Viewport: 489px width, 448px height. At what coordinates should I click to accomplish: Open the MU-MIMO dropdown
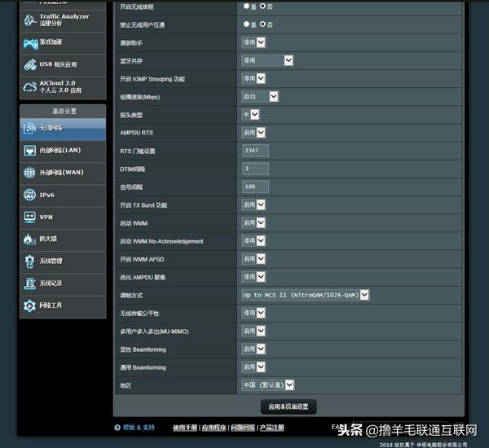tap(253, 331)
